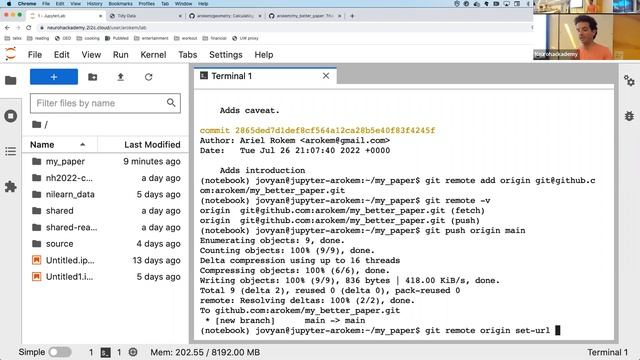The height and width of the screenshot is (360, 640).
Task: Click the Filter files by name field
Action: coord(105,103)
